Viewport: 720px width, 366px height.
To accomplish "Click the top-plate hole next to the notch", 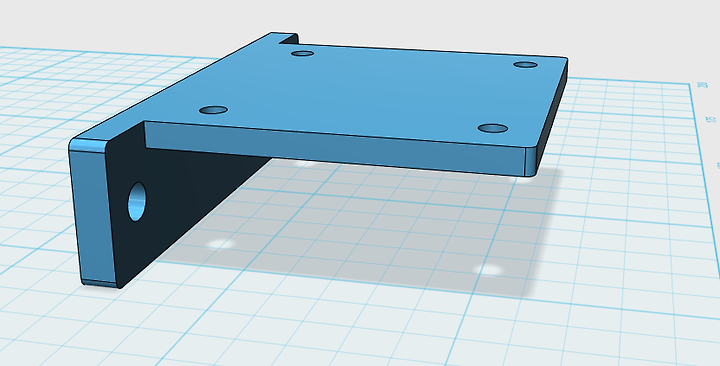I will (x=303, y=53).
